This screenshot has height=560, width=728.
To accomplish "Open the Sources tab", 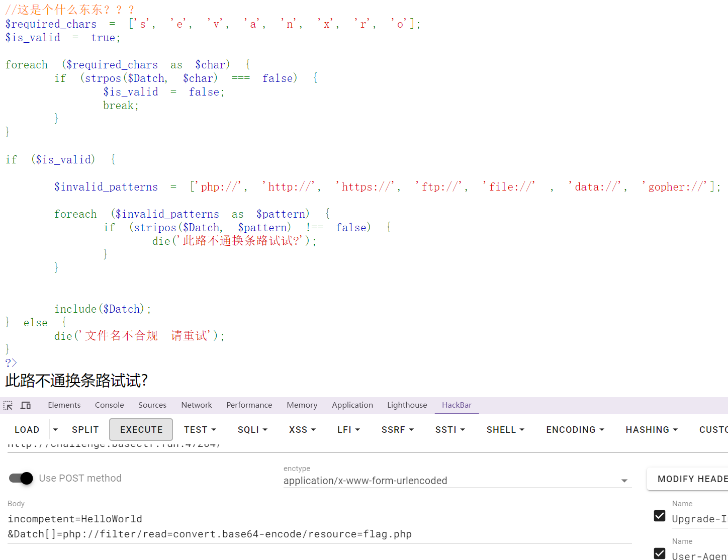I will (x=152, y=405).
